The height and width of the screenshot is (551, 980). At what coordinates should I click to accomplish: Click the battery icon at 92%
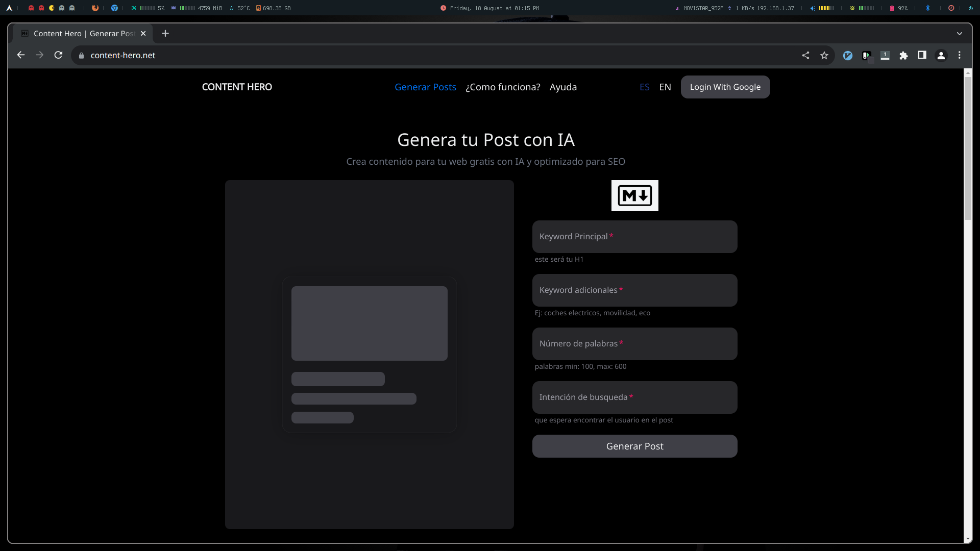[x=892, y=8]
